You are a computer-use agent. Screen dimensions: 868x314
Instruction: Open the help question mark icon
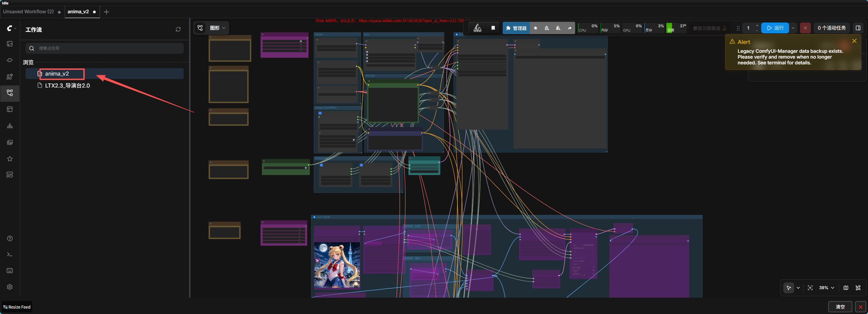click(x=10, y=238)
